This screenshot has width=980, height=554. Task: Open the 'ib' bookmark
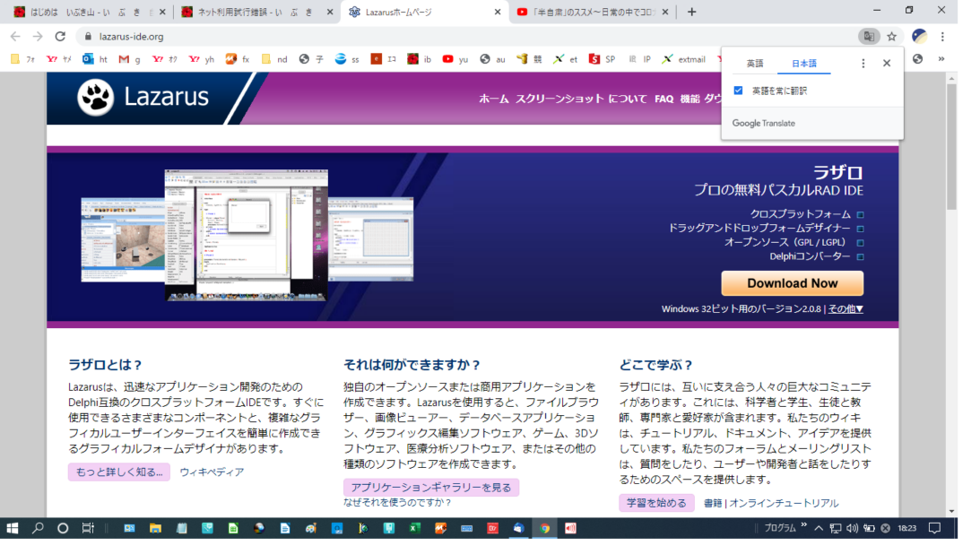coord(419,58)
